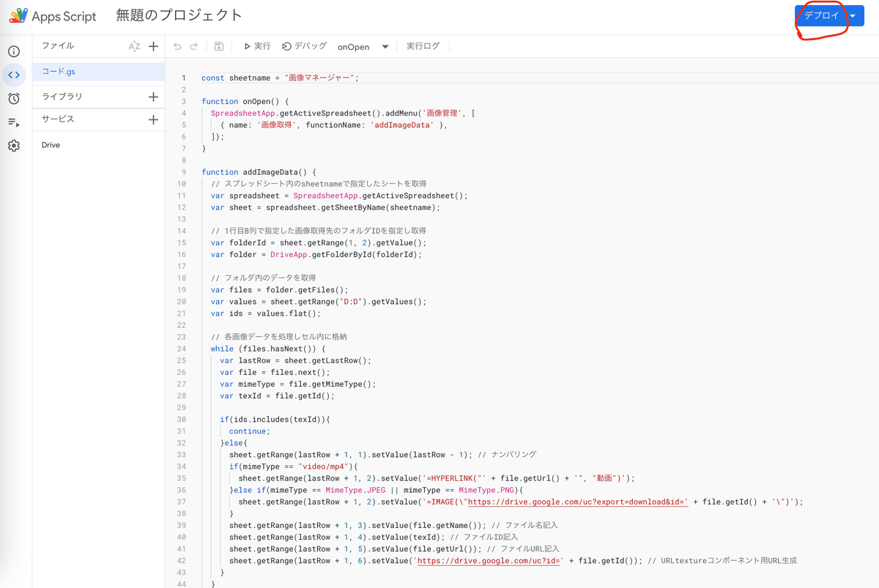Image resolution: width=879 pixels, height=588 pixels.
Task: Click var ids = values.flat() line
Action: [x=266, y=313]
